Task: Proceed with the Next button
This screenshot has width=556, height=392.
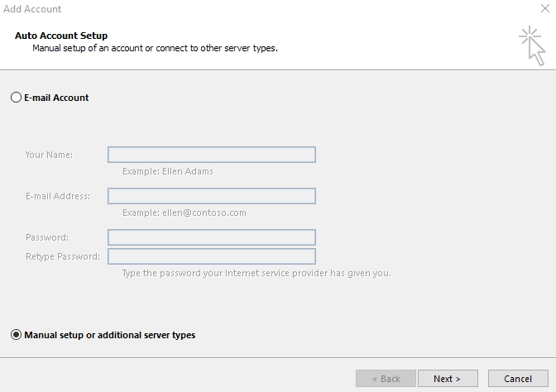Action: 448,379
